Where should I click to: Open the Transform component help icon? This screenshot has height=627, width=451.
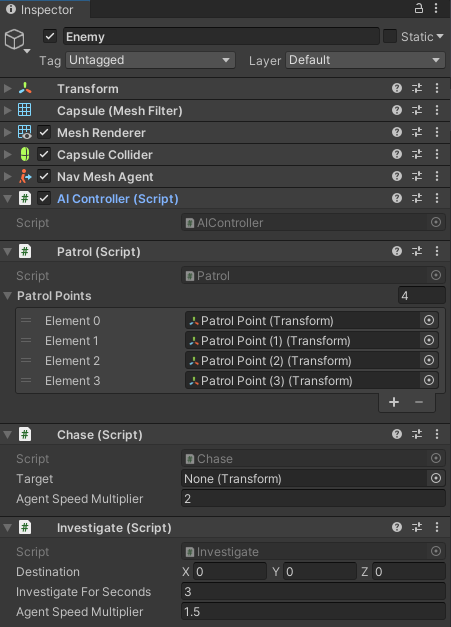pyautogui.click(x=397, y=88)
